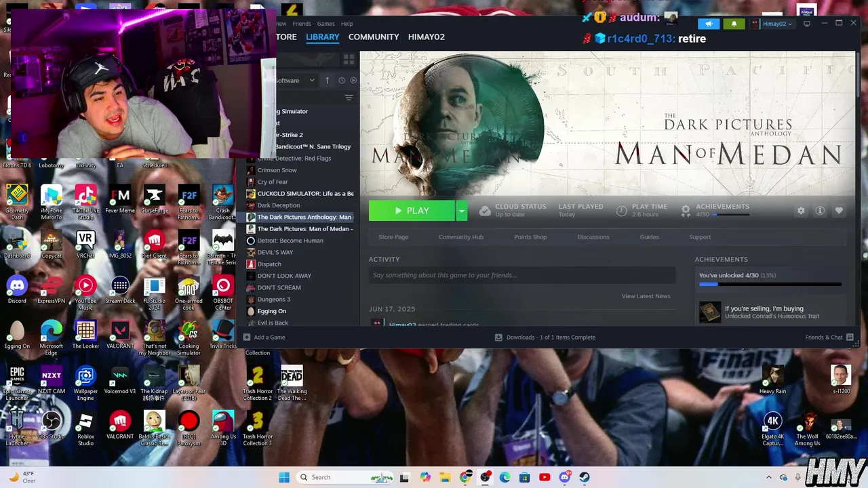Click activity comment input field
868x488 pixels.
[522, 275]
